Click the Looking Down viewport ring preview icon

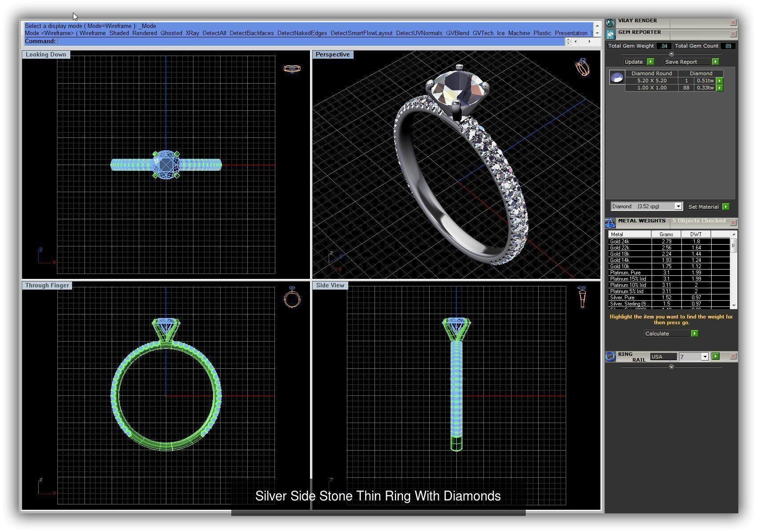point(292,69)
